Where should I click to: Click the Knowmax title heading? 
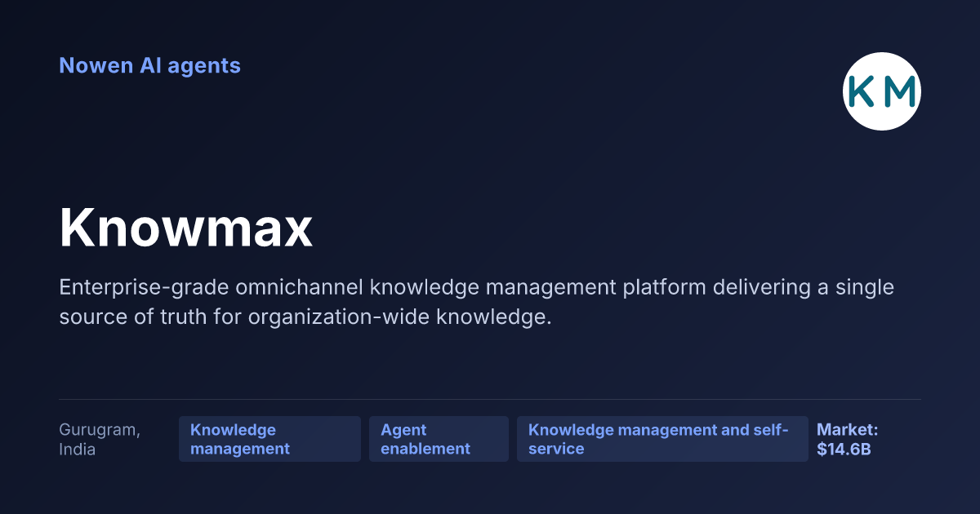tap(186, 228)
